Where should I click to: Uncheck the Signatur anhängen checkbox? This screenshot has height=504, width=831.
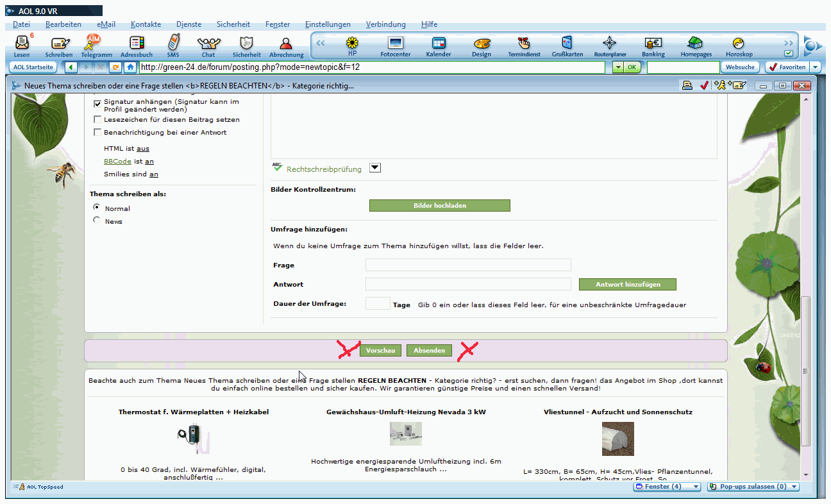(97, 102)
